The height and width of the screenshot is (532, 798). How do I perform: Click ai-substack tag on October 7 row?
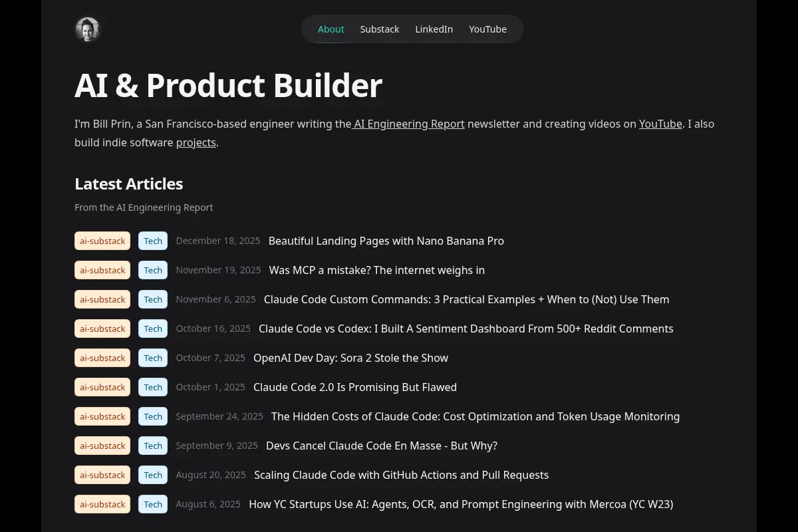[x=102, y=358]
